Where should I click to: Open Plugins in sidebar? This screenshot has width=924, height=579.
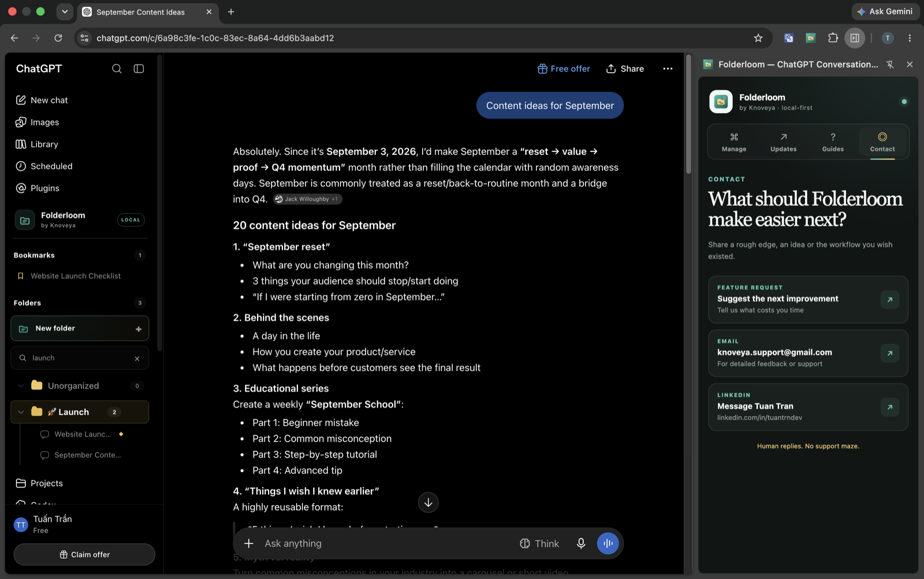[38, 188]
